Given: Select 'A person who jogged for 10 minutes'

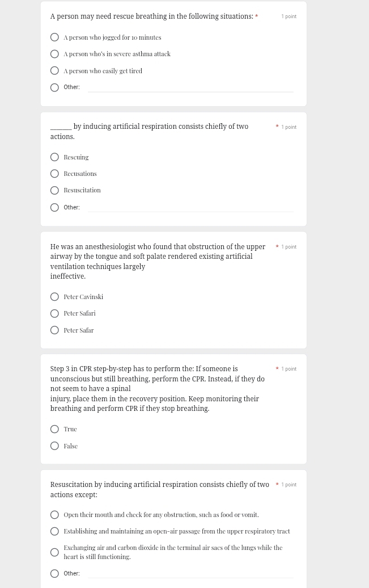Looking at the screenshot, I should pos(54,37).
